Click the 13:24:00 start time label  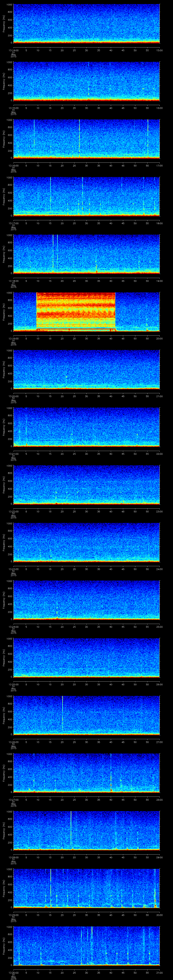click(13, 627)
